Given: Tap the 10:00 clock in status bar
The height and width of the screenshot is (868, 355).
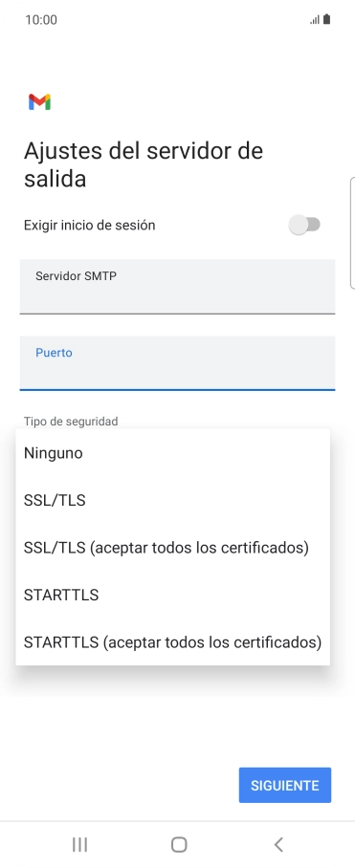Looking at the screenshot, I should click(x=41, y=20).
